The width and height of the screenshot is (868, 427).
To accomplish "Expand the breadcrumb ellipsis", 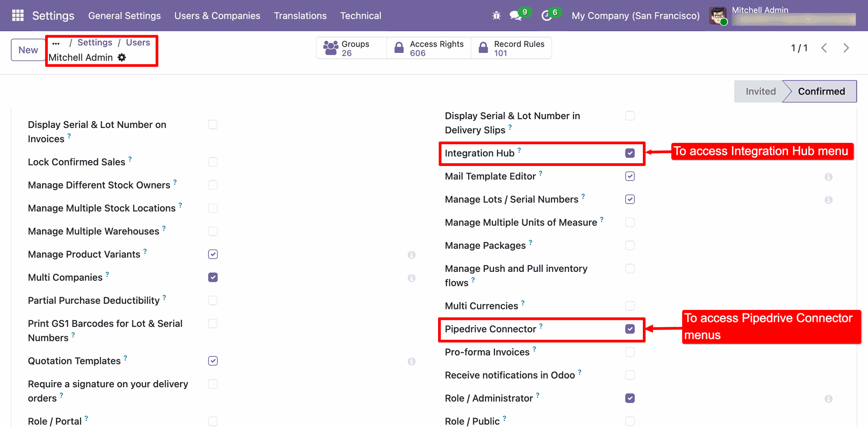I will (x=56, y=43).
